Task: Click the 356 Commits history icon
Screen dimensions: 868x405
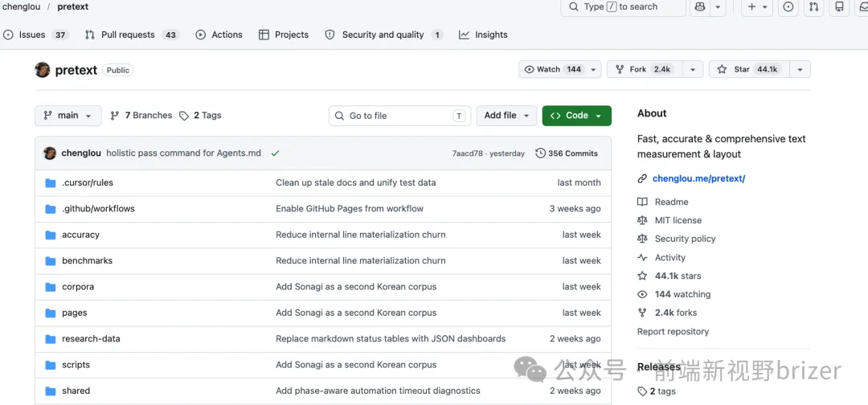Action: click(540, 153)
